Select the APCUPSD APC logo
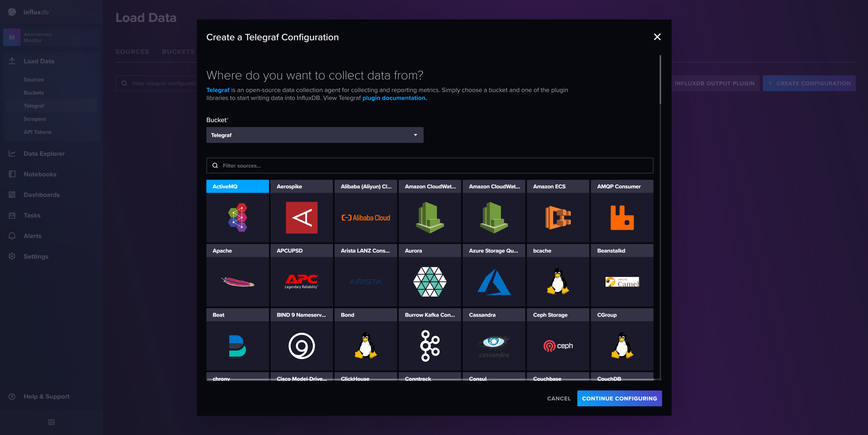The height and width of the screenshot is (435, 868). (x=301, y=281)
